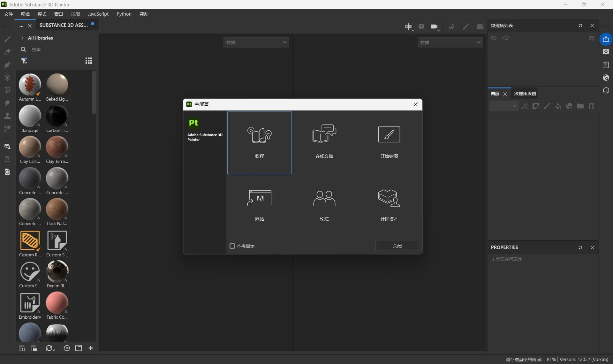
Task: Click the plus icon at assets panel bottom
Action: 91,348
